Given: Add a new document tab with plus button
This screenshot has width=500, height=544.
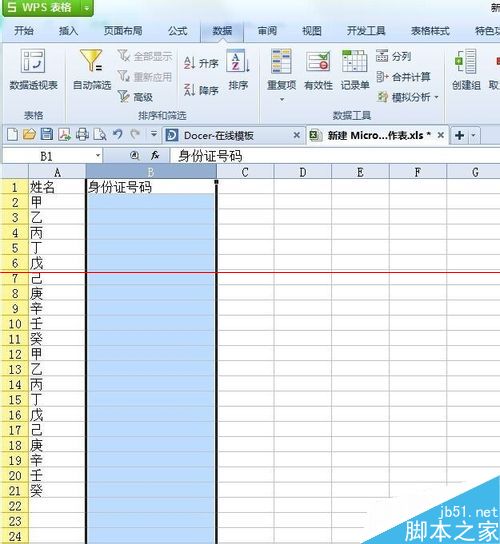Looking at the screenshot, I should pyautogui.click(x=459, y=135).
